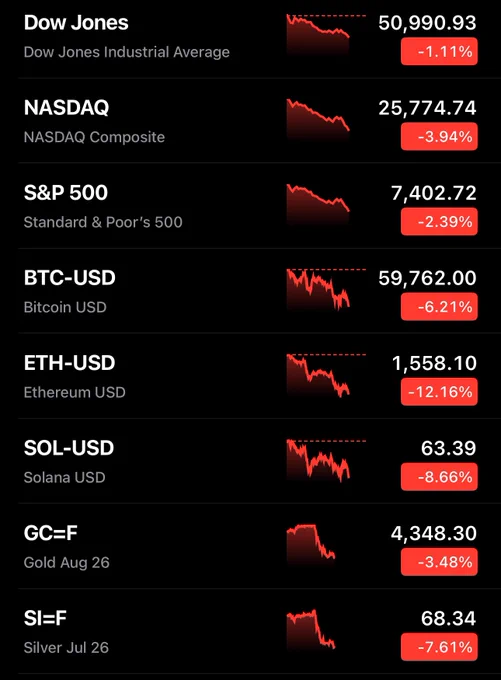Open the S&P 500 sparkline chart
The width and height of the screenshot is (501, 680).
coord(318,205)
